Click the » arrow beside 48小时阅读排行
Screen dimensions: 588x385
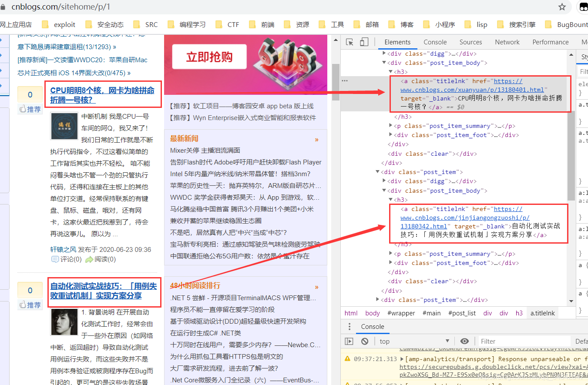coord(316,287)
